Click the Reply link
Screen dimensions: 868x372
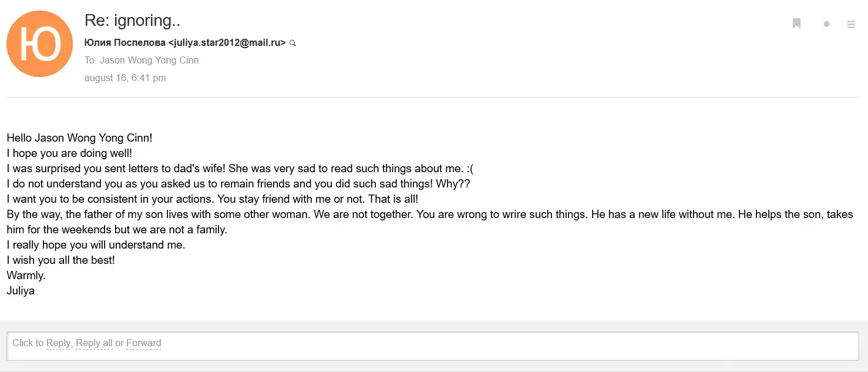coord(58,343)
